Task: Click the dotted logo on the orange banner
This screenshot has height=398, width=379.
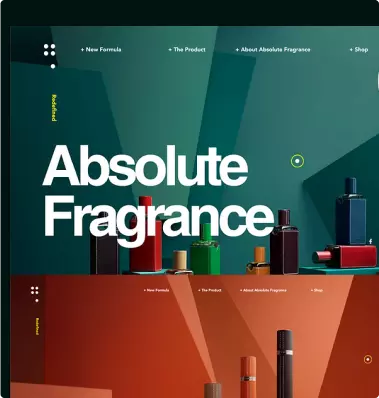Action: (x=35, y=294)
